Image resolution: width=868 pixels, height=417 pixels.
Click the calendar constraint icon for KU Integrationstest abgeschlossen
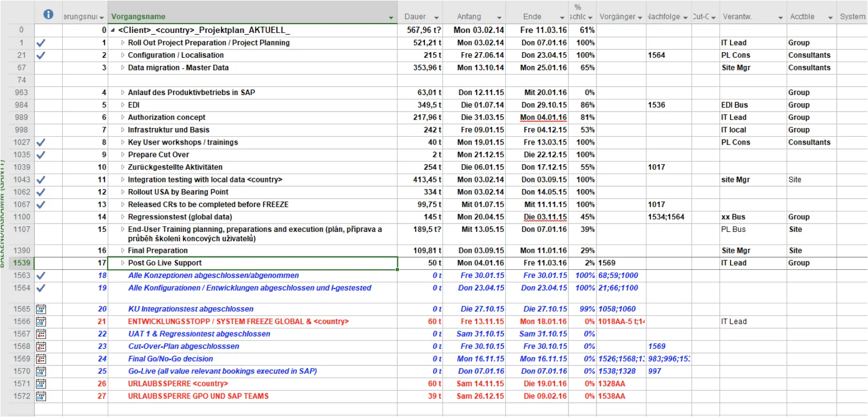(41, 309)
